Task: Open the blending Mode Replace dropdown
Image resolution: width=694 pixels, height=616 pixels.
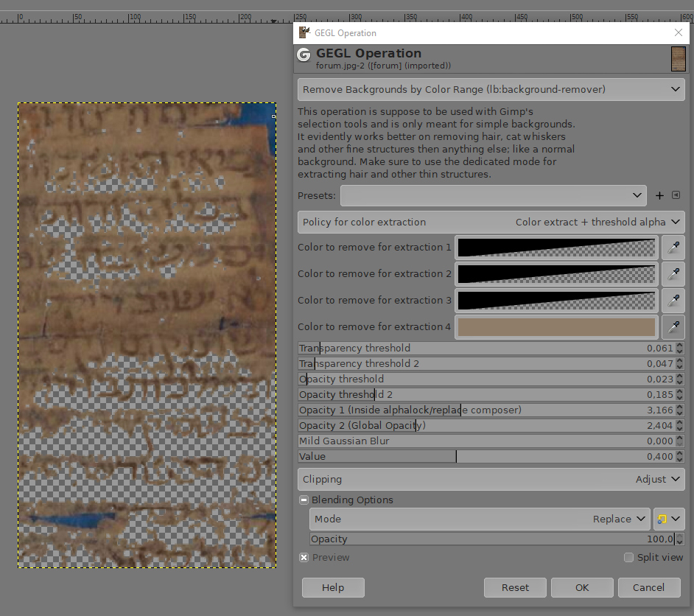Action: [x=480, y=519]
